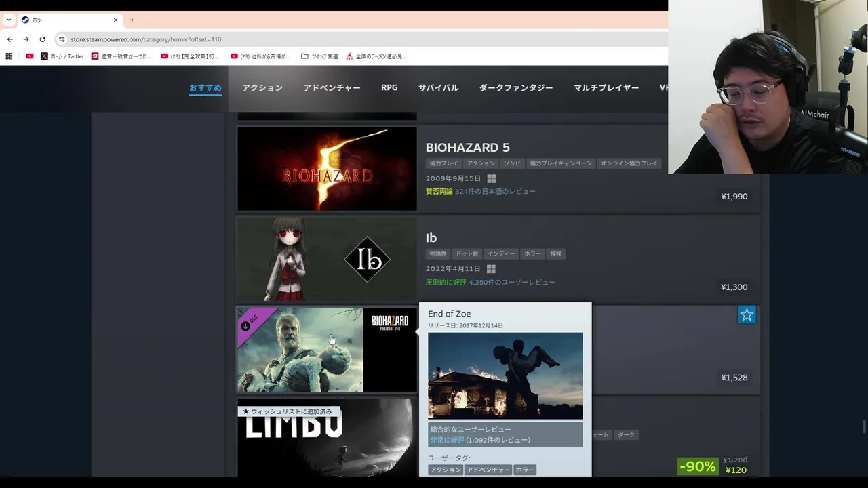Click the アドベンチャー user tag in the popup
The width and height of the screenshot is (868, 488).
[x=488, y=470]
